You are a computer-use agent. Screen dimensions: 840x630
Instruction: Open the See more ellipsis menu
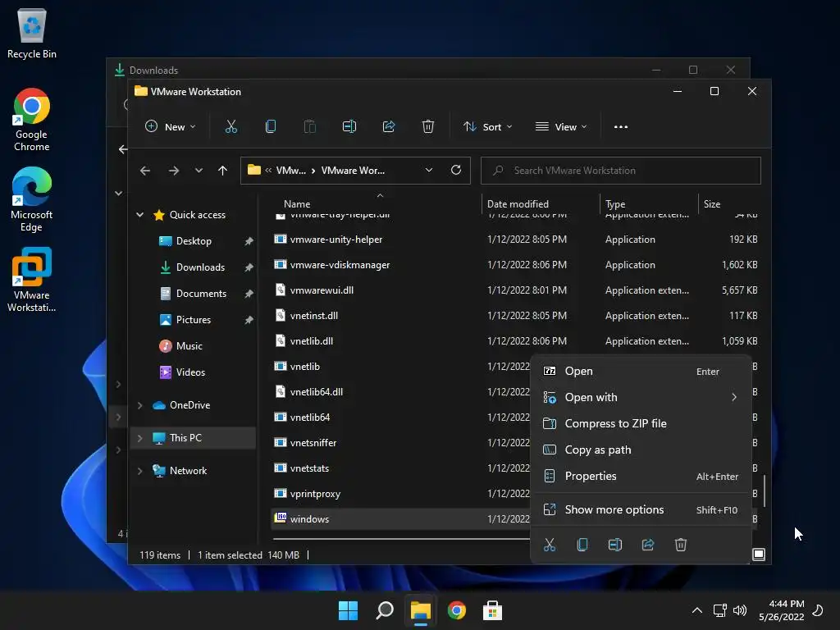tap(621, 127)
